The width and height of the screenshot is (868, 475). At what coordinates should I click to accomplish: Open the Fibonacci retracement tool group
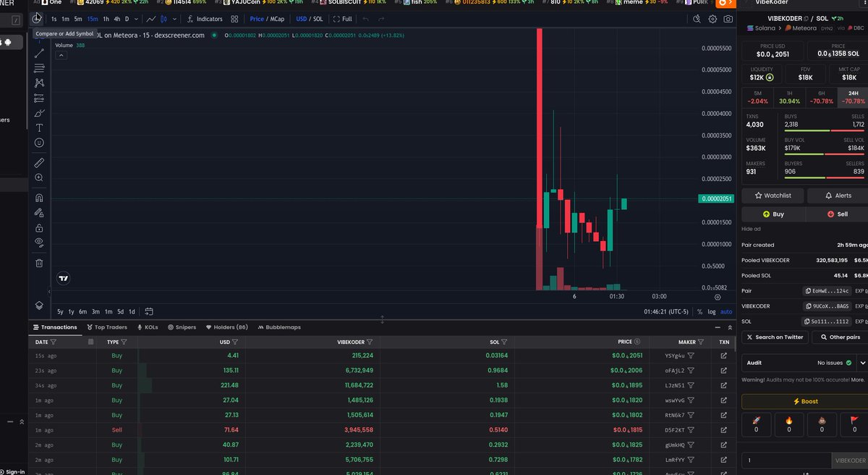39,68
